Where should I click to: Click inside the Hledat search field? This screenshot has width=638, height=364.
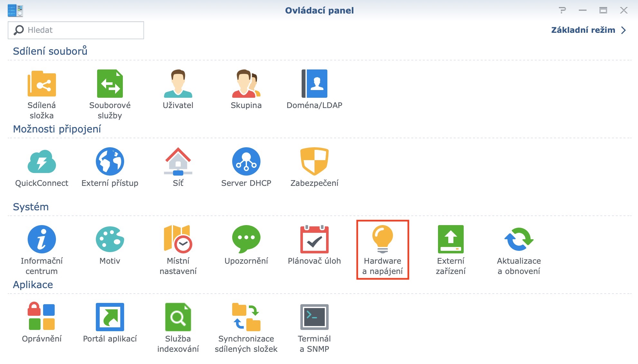[76, 30]
